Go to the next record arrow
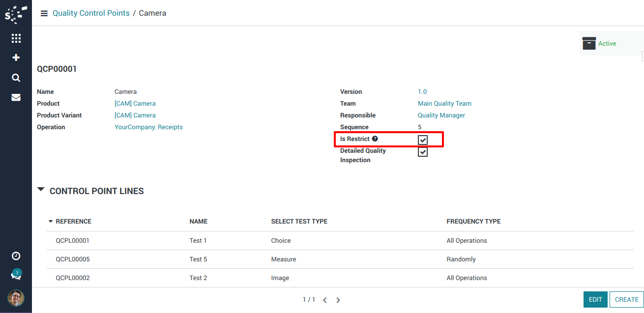The height and width of the screenshot is (313, 644). (x=338, y=300)
